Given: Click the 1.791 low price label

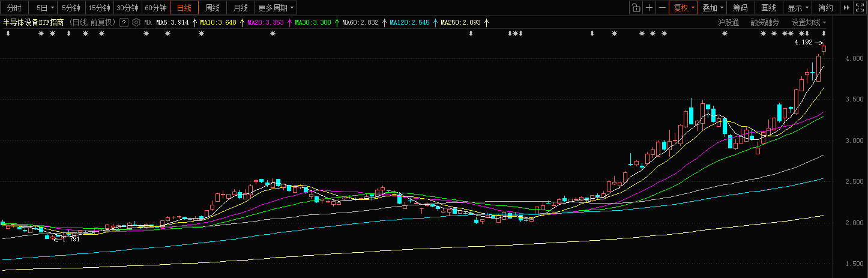Looking at the screenshot, I should click(x=71, y=239).
